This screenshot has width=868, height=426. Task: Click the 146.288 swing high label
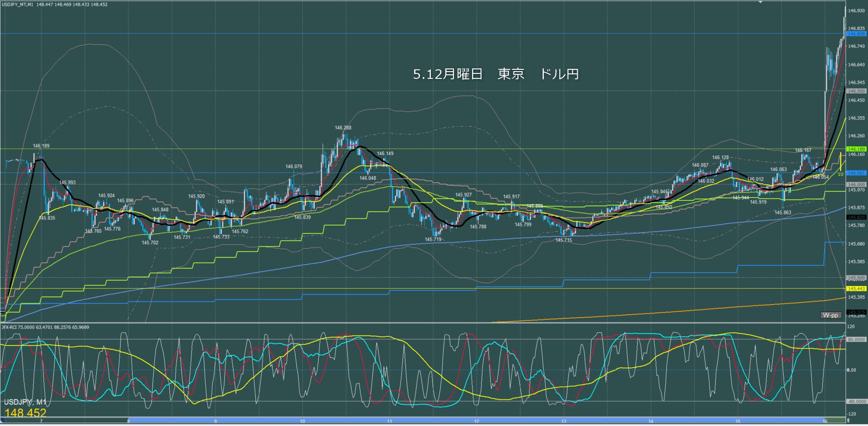tap(343, 128)
